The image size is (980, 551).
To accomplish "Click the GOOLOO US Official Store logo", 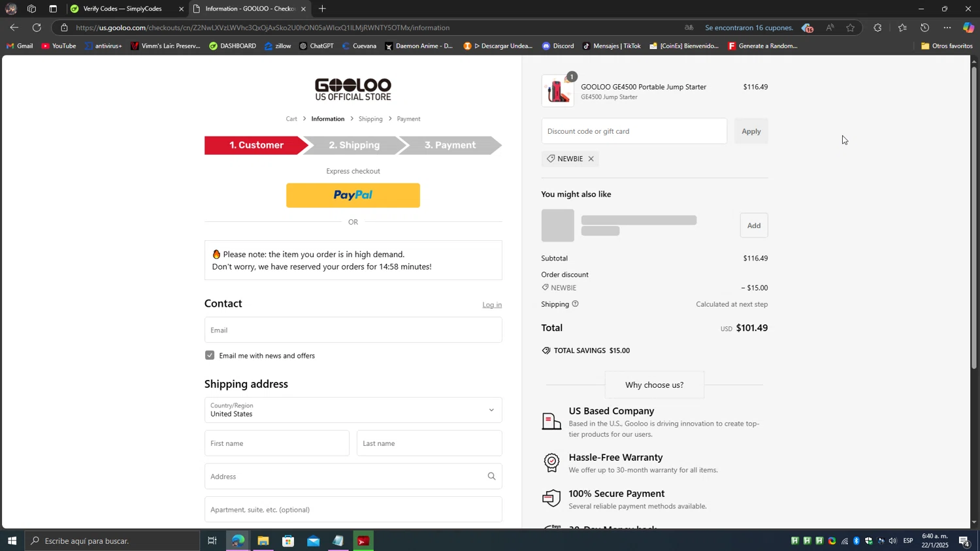I will tap(353, 89).
